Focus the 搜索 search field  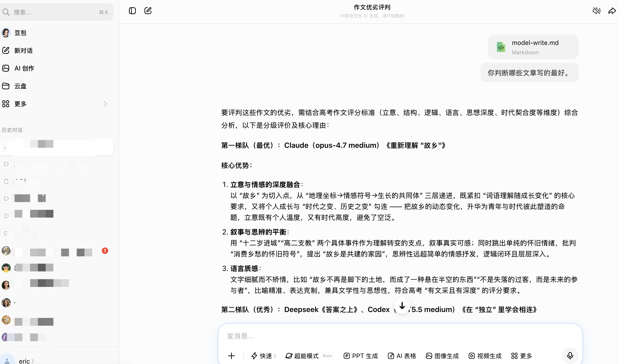point(56,12)
